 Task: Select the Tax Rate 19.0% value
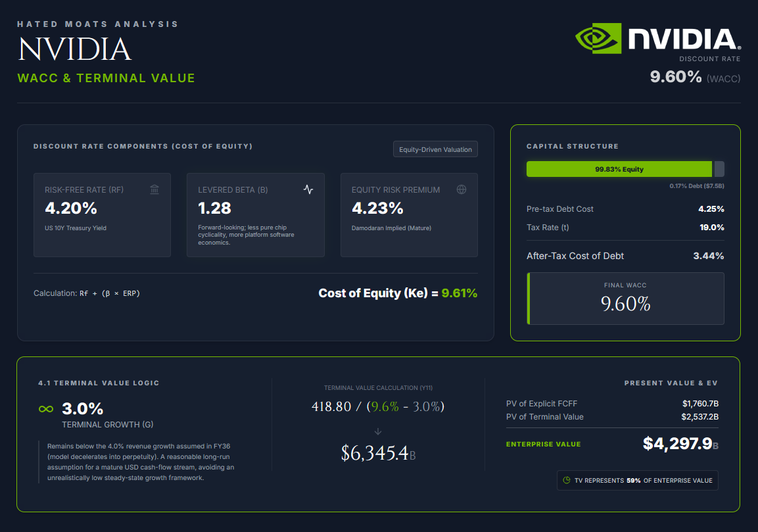coord(712,228)
